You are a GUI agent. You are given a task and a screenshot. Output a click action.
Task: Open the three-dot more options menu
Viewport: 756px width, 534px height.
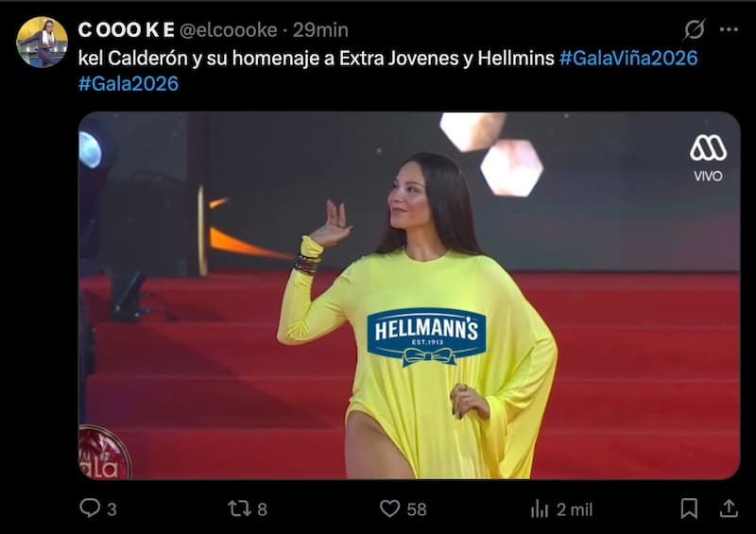click(729, 29)
